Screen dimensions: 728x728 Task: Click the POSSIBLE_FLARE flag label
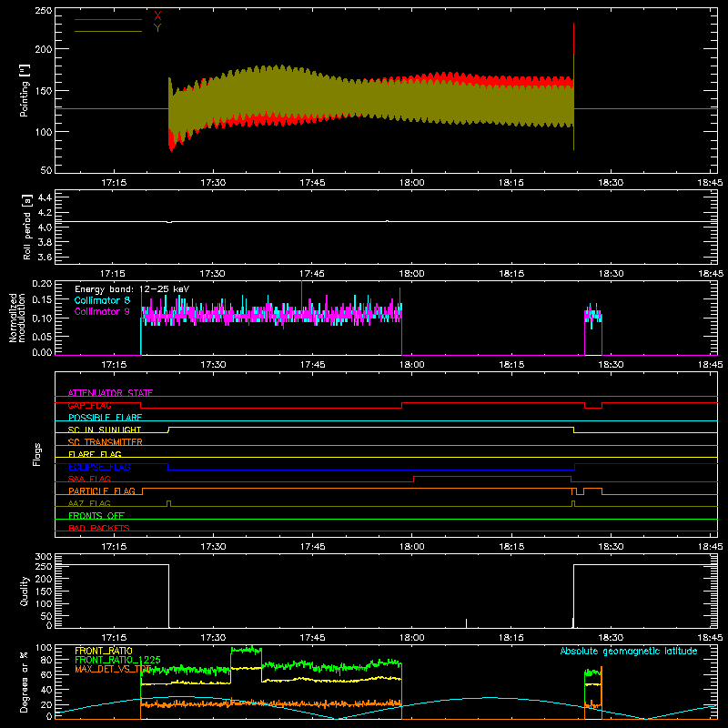[105, 418]
